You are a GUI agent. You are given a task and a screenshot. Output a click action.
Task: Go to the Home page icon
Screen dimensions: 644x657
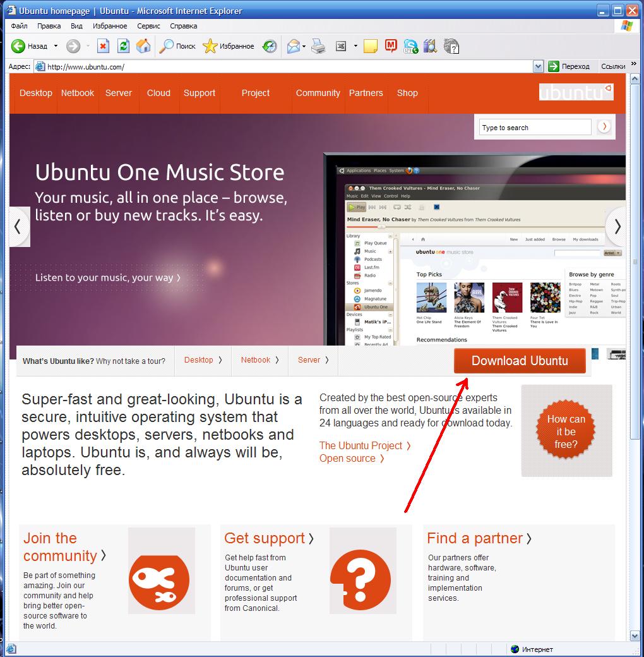(x=143, y=46)
